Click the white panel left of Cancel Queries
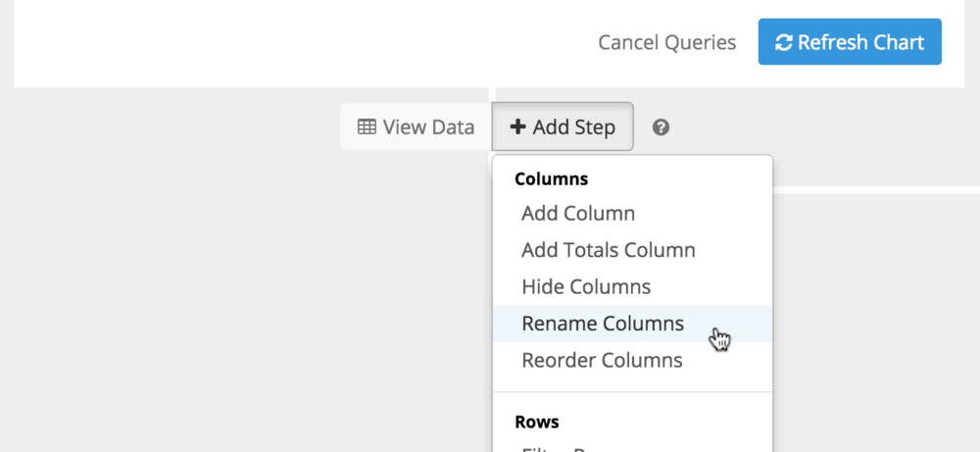Screen dimensions: 980x452 point(300,42)
